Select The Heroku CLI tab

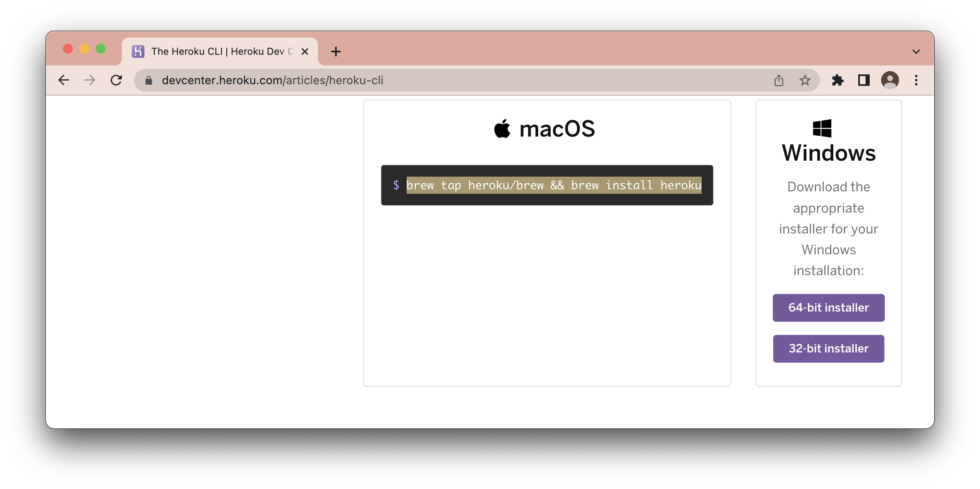click(x=220, y=52)
